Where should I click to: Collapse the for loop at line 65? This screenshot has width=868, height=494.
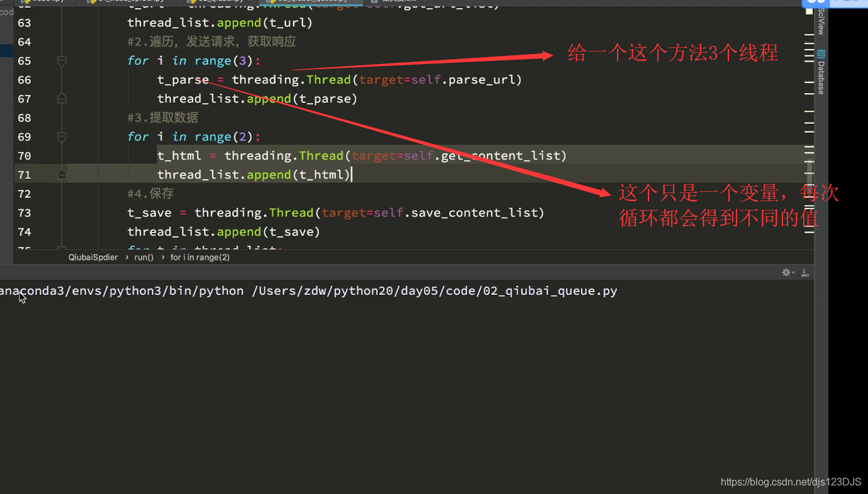coord(62,61)
